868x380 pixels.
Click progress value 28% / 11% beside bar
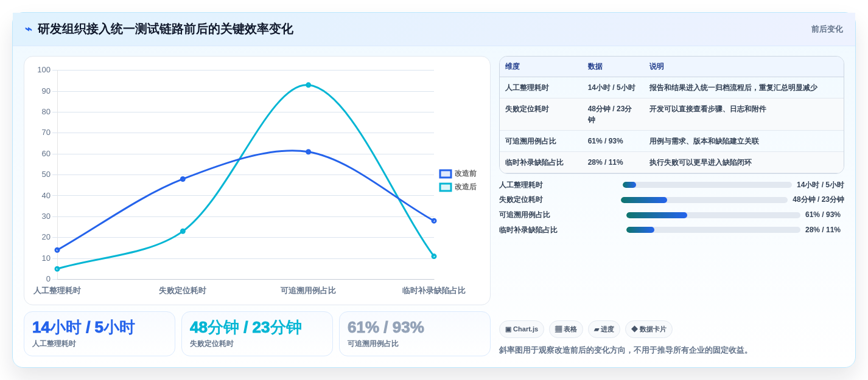pos(823,230)
